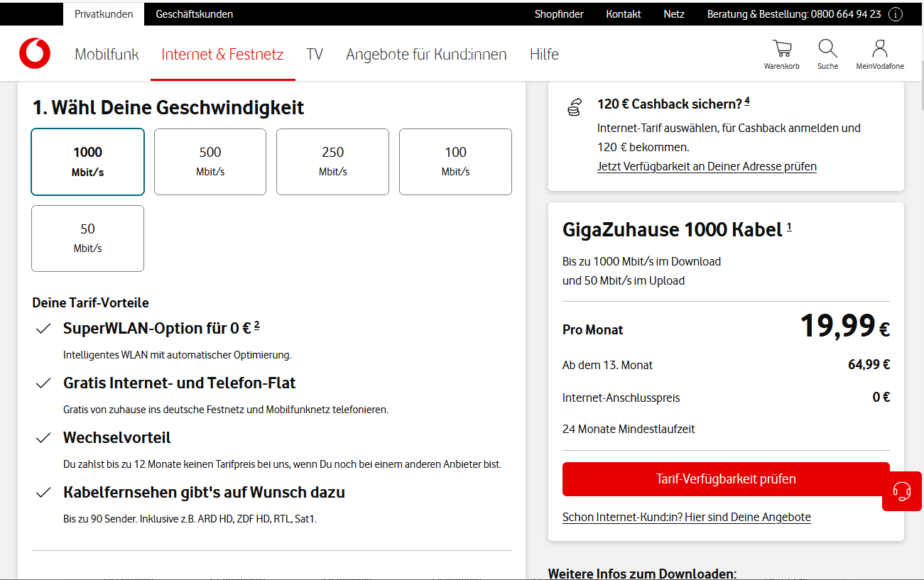Open the Hilfe menu

pyautogui.click(x=544, y=55)
